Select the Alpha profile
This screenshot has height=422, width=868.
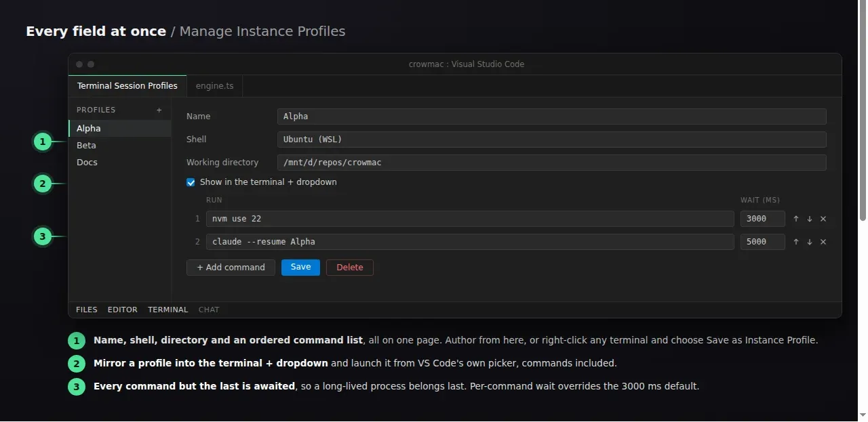click(x=119, y=129)
